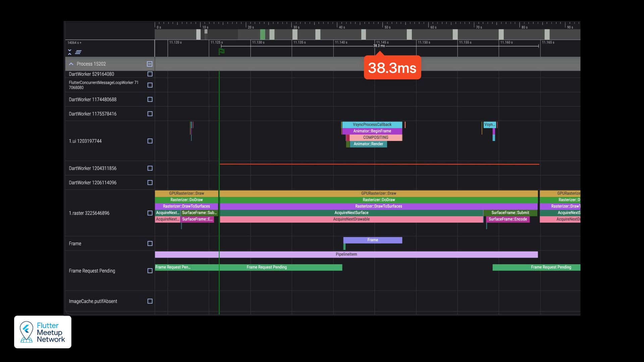Viewport: 644px width, 362px height.
Task: Click the track filter lines icon
Action: 78,52
